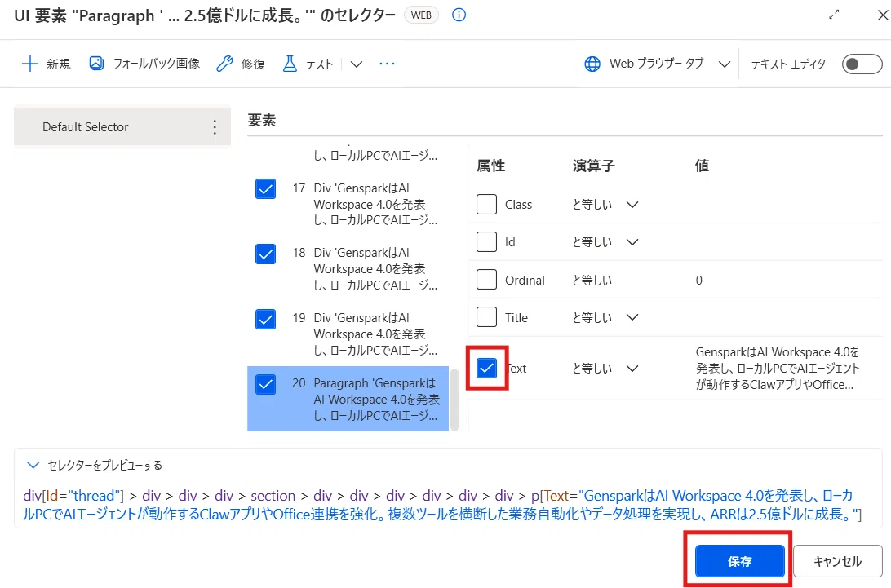This screenshot has height=588, width=891.
Task: Click the 属性 column header
Action: [x=491, y=166]
